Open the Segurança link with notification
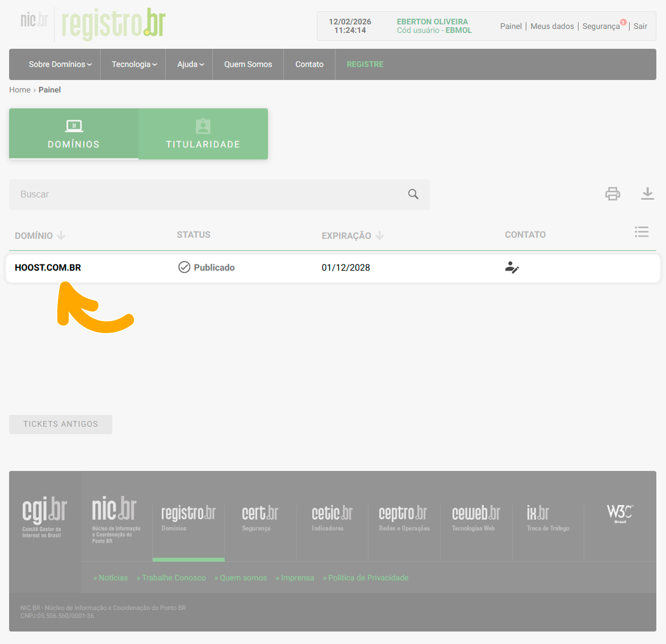Screen dimensions: 666x644 click(601, 26)
